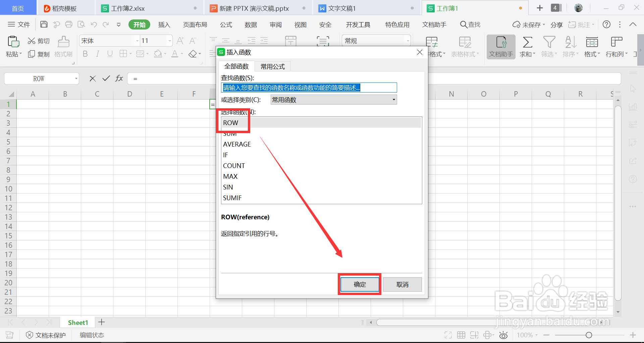644x343 pixels.
Task: Click the Undo arrow icon
Action: (94, 24)
